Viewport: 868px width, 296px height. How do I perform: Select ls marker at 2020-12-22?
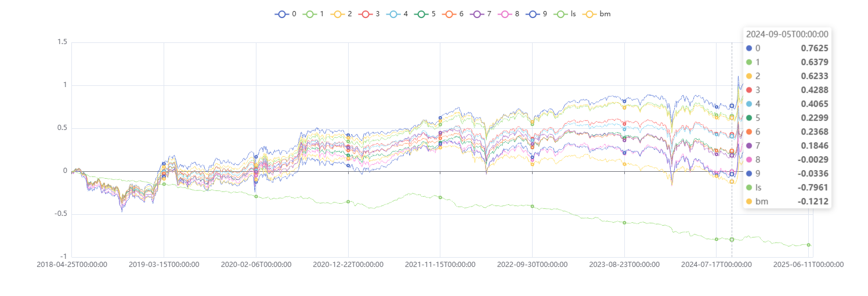coord(348,201)
